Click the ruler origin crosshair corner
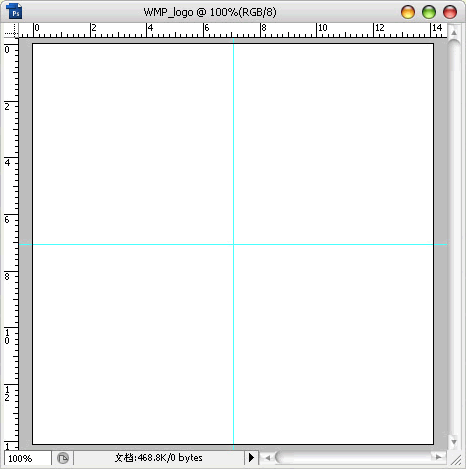Screen dimensions: 466x469 (11, 30)
